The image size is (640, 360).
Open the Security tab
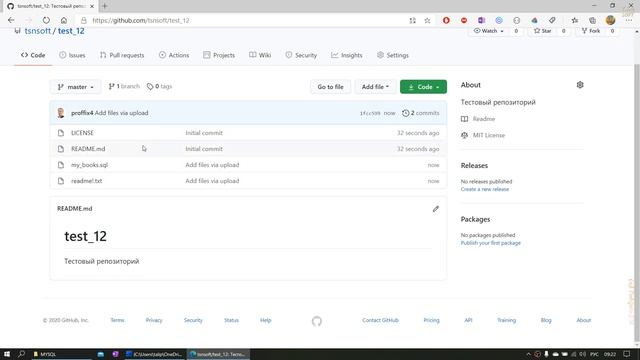click(x=301, y=55)
